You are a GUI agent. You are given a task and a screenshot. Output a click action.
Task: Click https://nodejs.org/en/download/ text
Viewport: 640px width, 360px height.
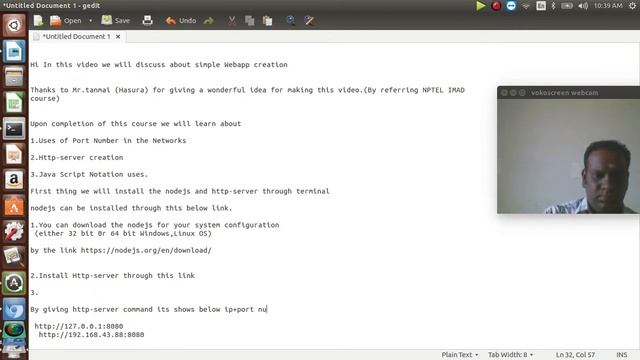click(146, 251)
